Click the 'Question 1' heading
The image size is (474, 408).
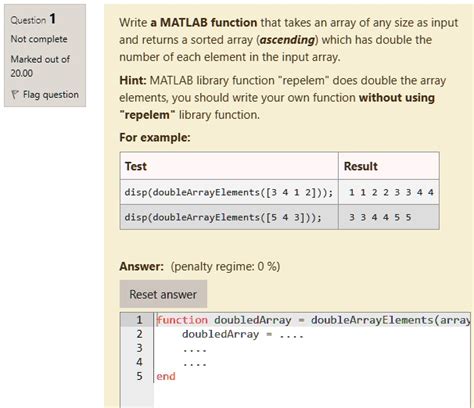pos(33,19)
